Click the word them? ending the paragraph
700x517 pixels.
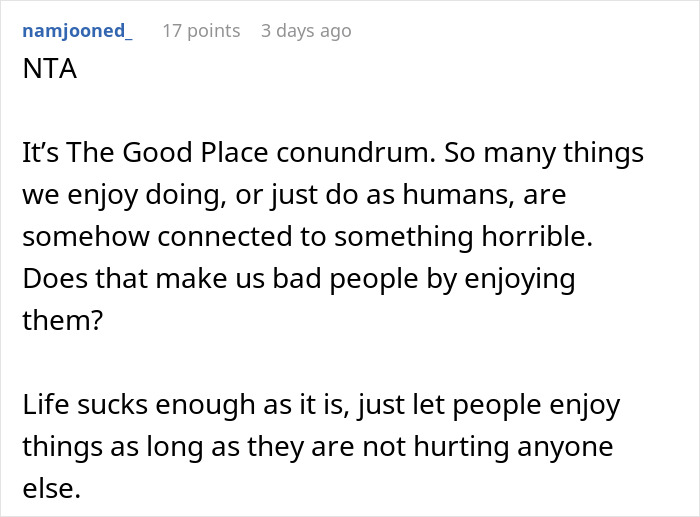(62, 320)
